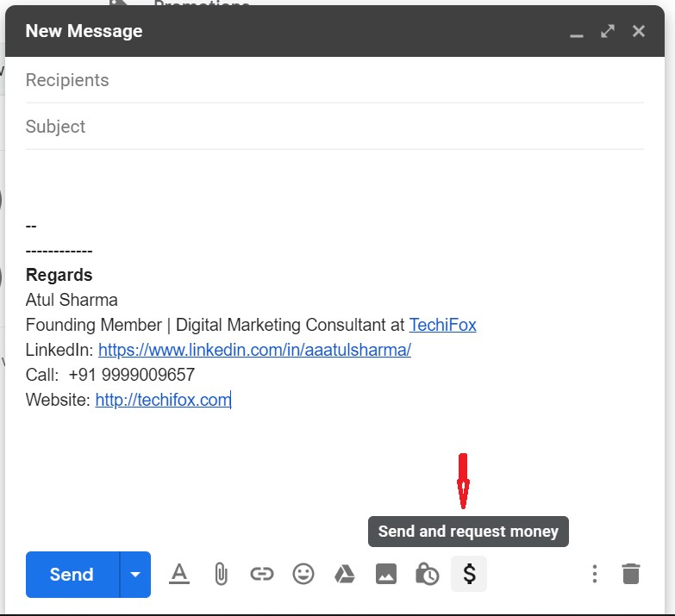Click the bold Regards text
The width and height of the screenshot is (675, 616).
pos(59,276)
